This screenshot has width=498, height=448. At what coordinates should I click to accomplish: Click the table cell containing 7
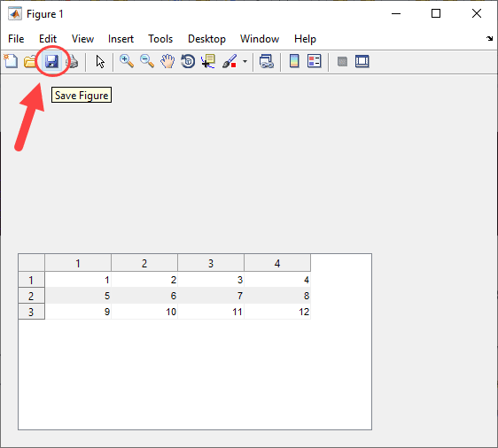point(211,296)
